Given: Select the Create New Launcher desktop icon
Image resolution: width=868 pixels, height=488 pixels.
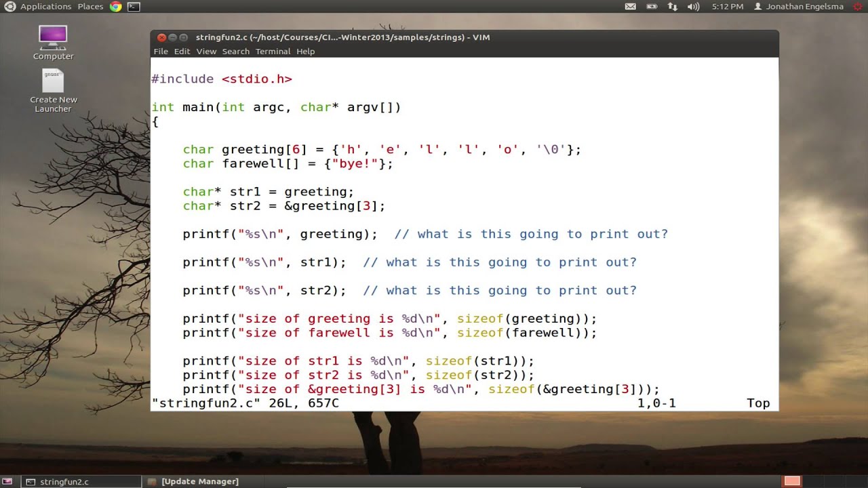Looking at the screenshot, I should pyautogui.click(x=53, y=91).
